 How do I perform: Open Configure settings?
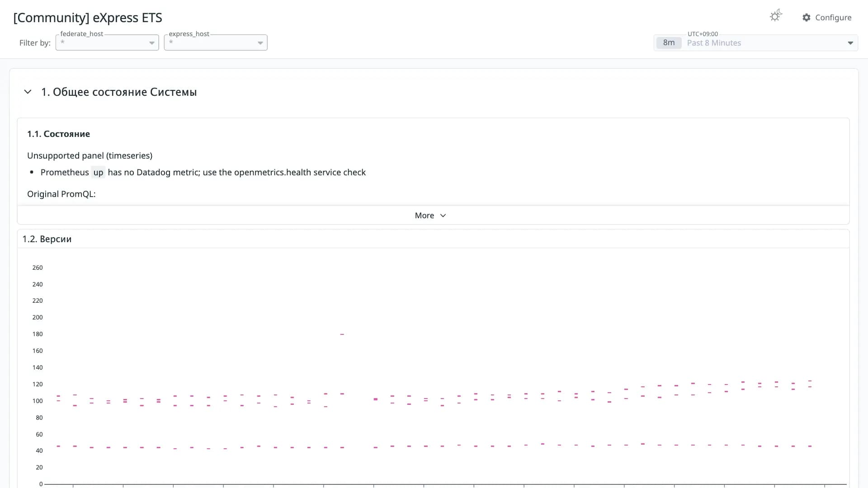pyautogui.click(x=827, y=17)
